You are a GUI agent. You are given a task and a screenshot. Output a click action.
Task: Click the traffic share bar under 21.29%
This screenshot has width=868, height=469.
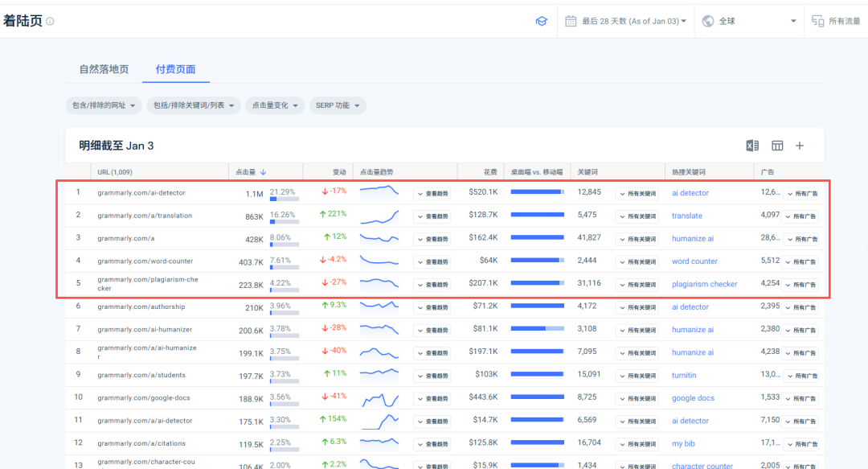click(x=285, y=199)
